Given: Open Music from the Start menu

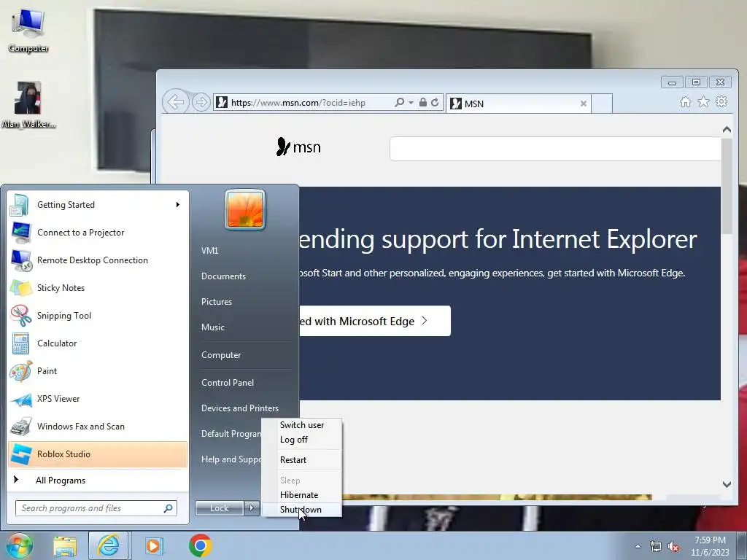Looking at the screenshot, I should click(213, 327).
